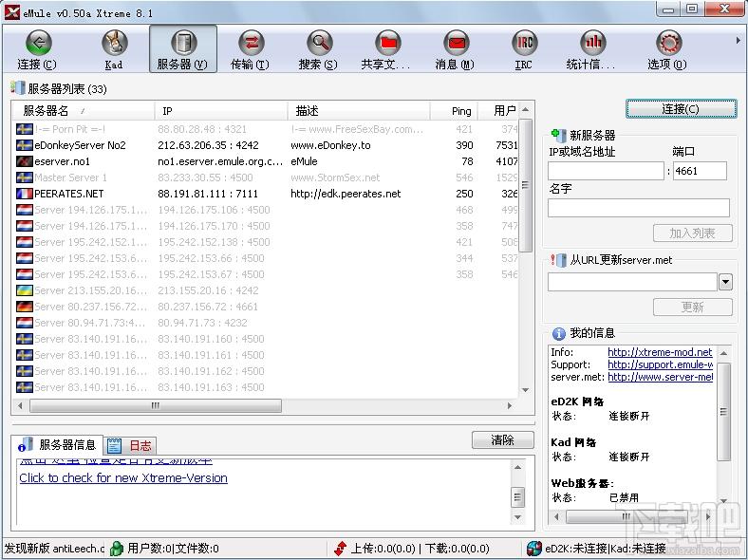Focus the 端口 port field showing 4661
The image size is (748, 560).
point(700,171)
